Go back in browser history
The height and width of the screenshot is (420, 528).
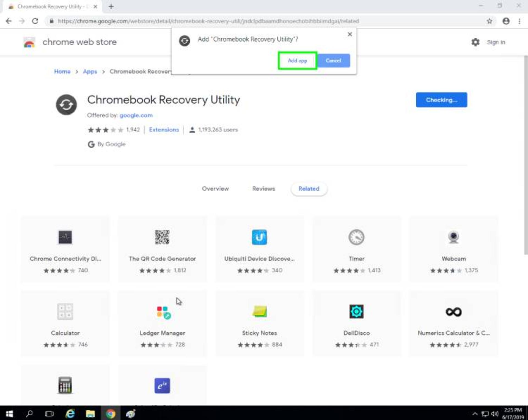[9, 21]
